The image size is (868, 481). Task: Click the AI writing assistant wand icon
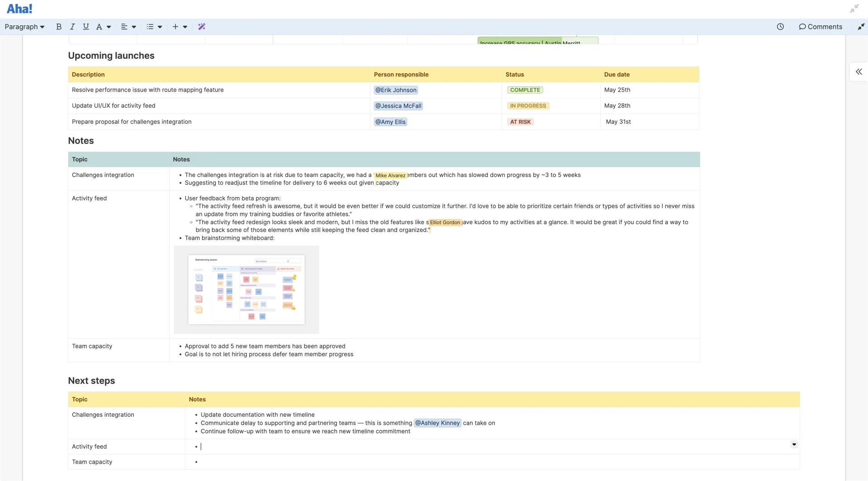pyautogui.click(x=202, y=27)
